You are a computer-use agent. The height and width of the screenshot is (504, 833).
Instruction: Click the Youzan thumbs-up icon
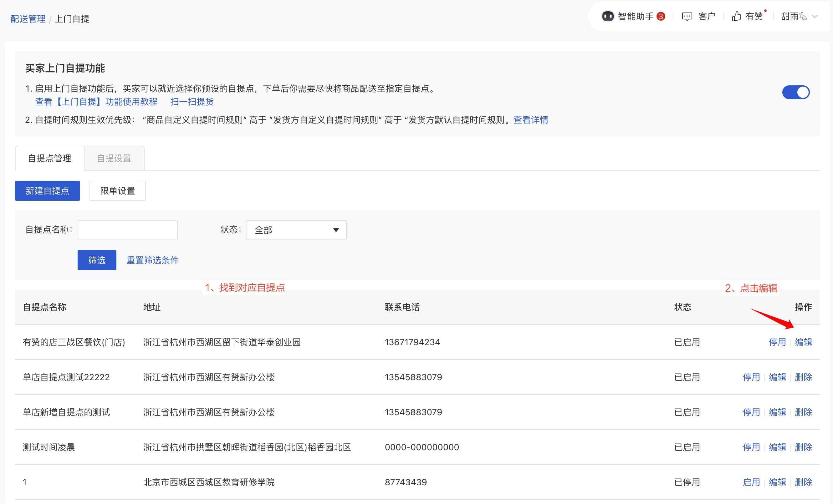coord(736,16)
